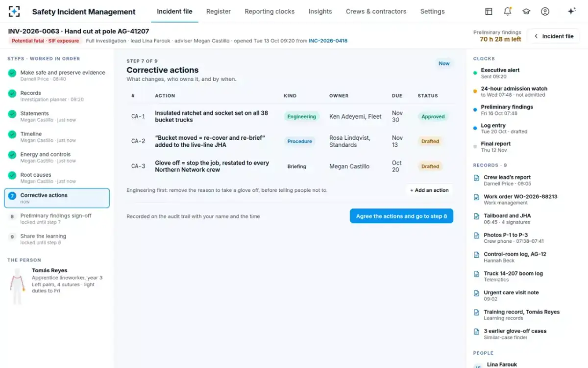
Task: Click owner Megan Castillo in CA-3 row
Action: (x=349, y=166)
